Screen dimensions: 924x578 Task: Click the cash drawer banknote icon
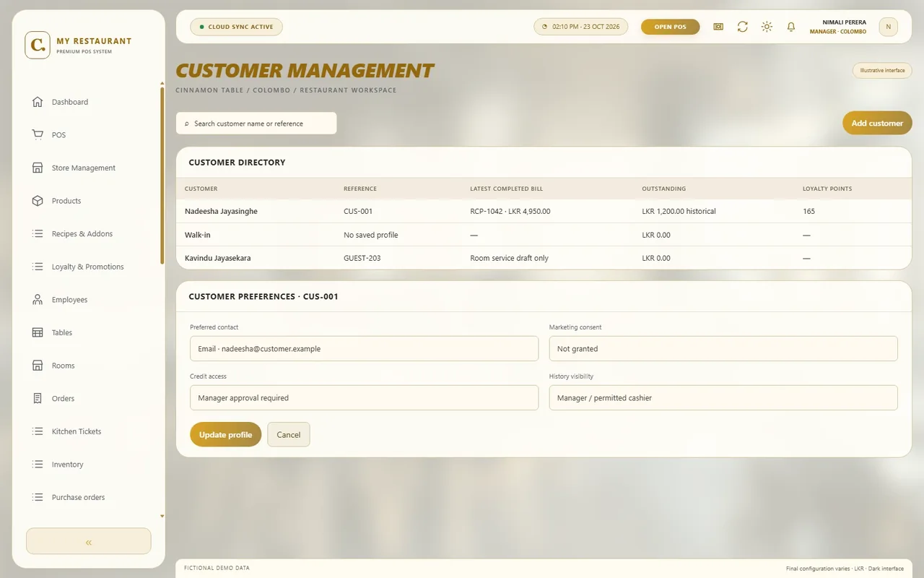(718, 27)
